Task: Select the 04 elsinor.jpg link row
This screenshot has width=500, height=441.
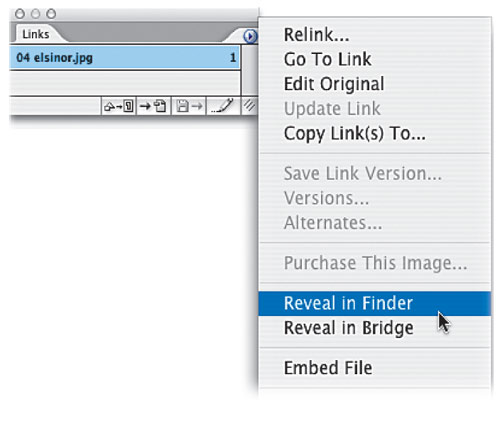Action: pos(125,58)
